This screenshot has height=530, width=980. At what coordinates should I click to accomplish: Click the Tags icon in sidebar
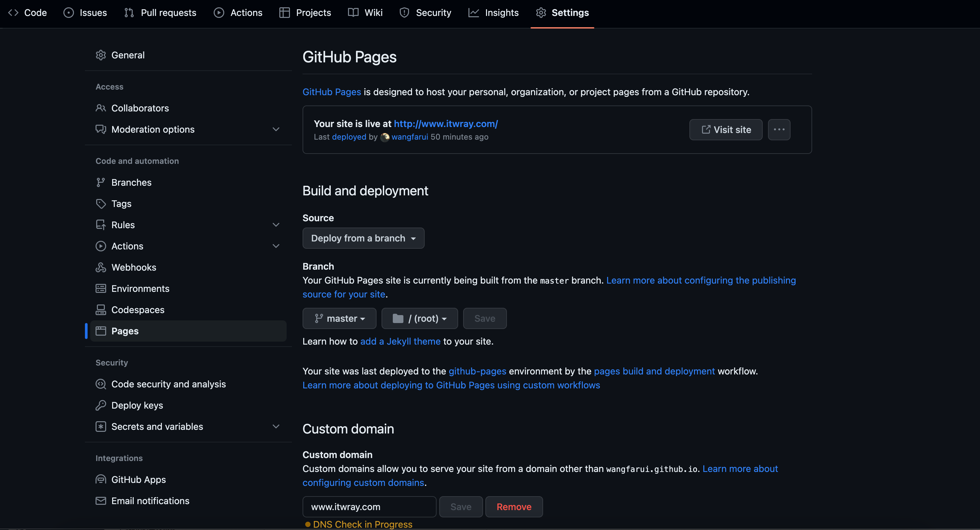(101, 204)
